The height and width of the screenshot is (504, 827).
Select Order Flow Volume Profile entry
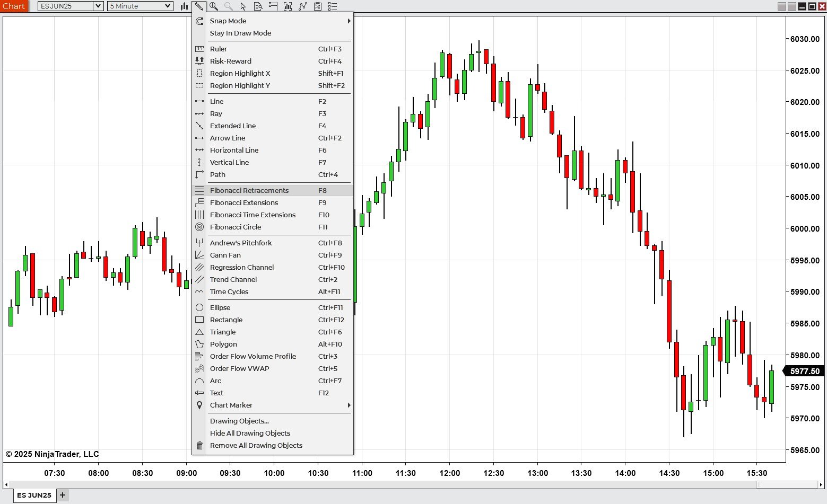tap(273, 356)
